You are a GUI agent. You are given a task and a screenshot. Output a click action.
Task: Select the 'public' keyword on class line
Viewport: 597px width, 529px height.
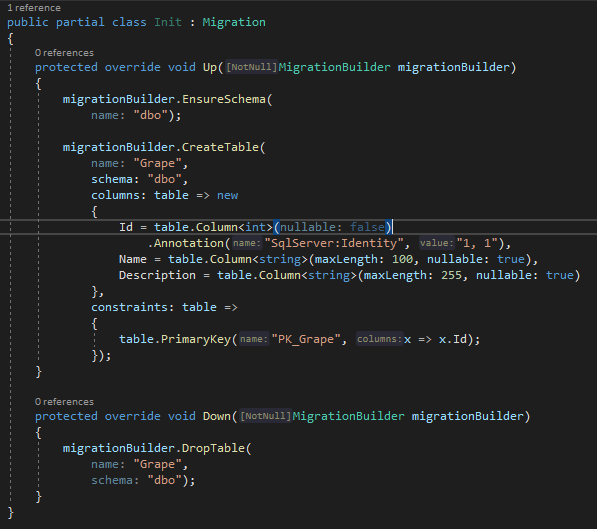pyautogui.click(x=28, y=22)
